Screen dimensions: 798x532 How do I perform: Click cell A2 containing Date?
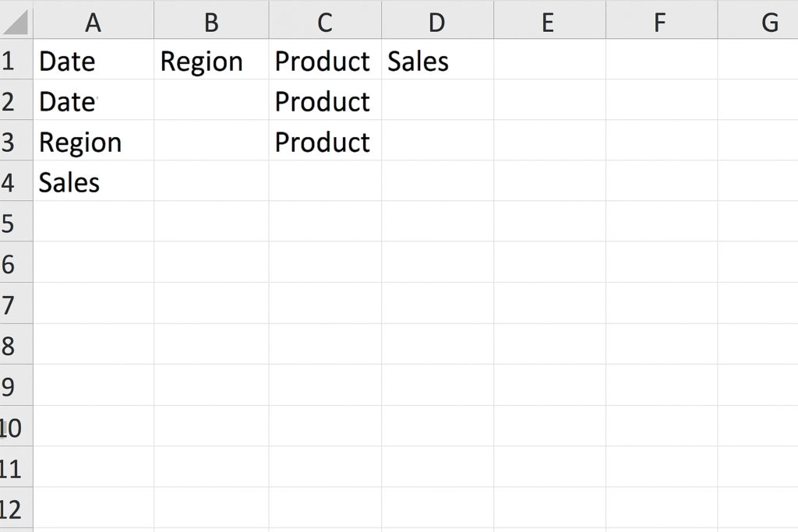[x=94, y=100]
